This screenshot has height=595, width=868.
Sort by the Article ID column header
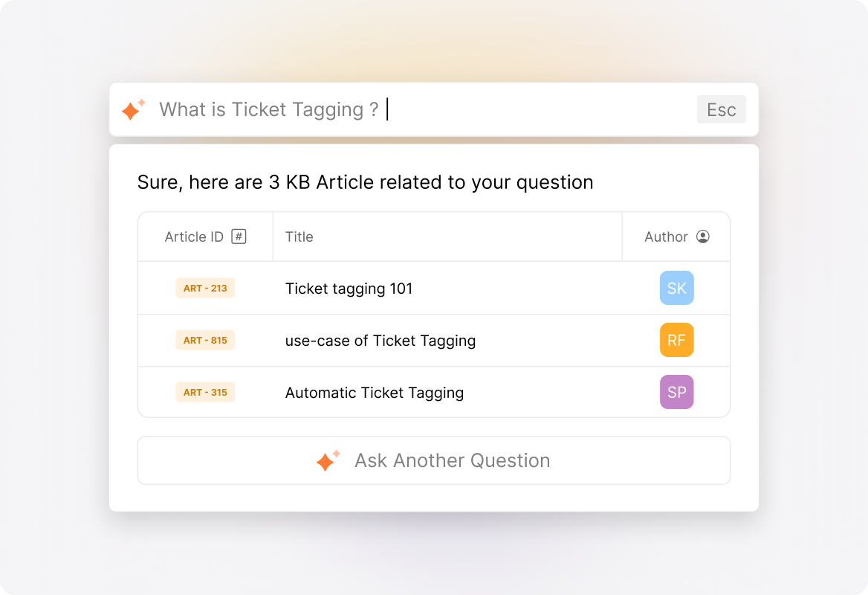[x=194, y=237]
